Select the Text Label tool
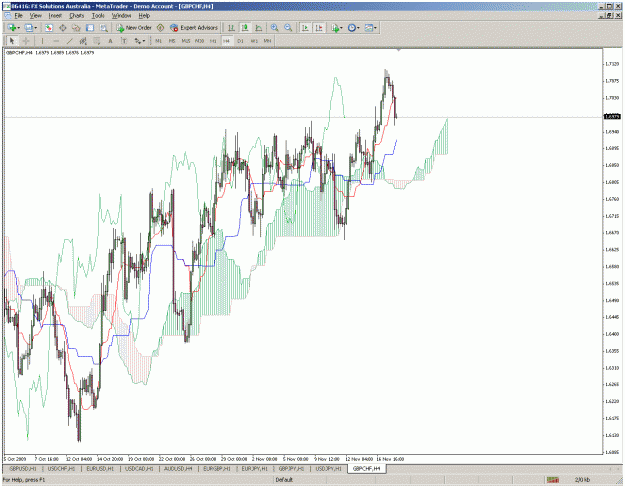 click(124, 41)
